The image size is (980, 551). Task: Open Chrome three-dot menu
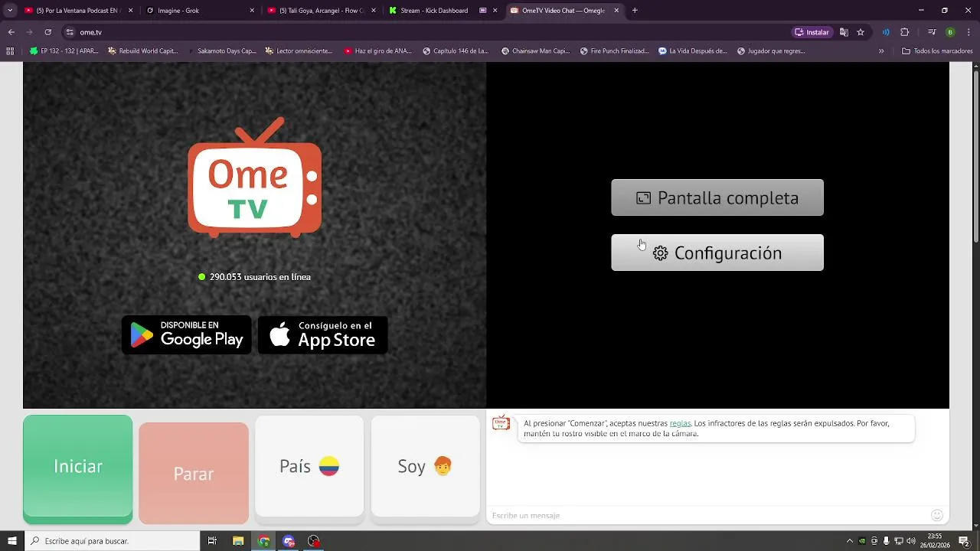pyautogui.click(x=969, y=32)
